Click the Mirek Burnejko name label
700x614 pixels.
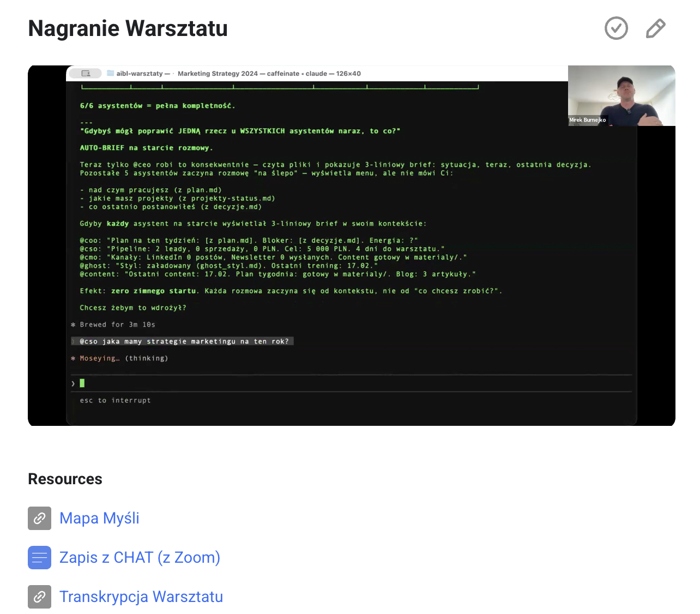coord(587,120)
